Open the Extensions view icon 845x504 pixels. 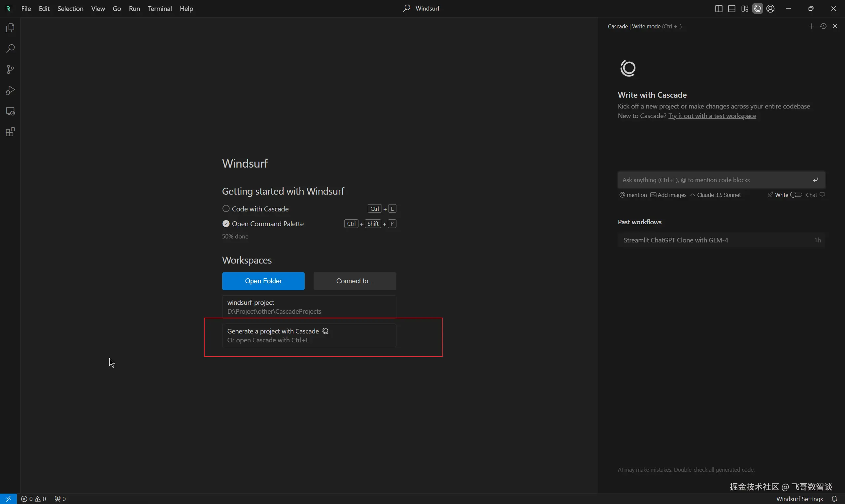10,132
